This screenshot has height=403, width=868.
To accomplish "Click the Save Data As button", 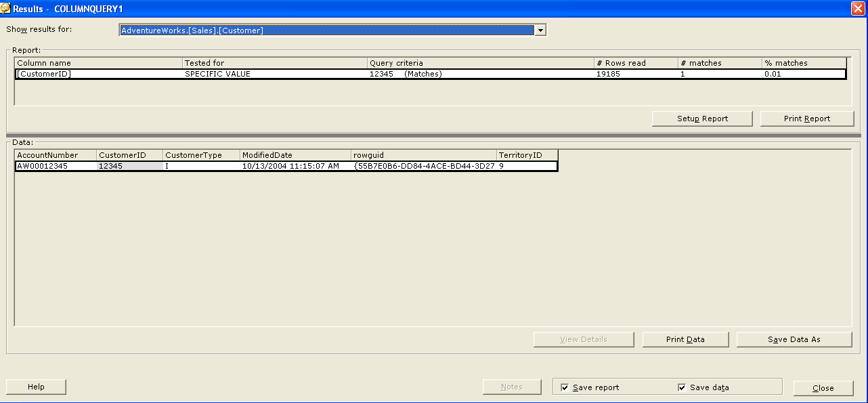I will [794, 339].
